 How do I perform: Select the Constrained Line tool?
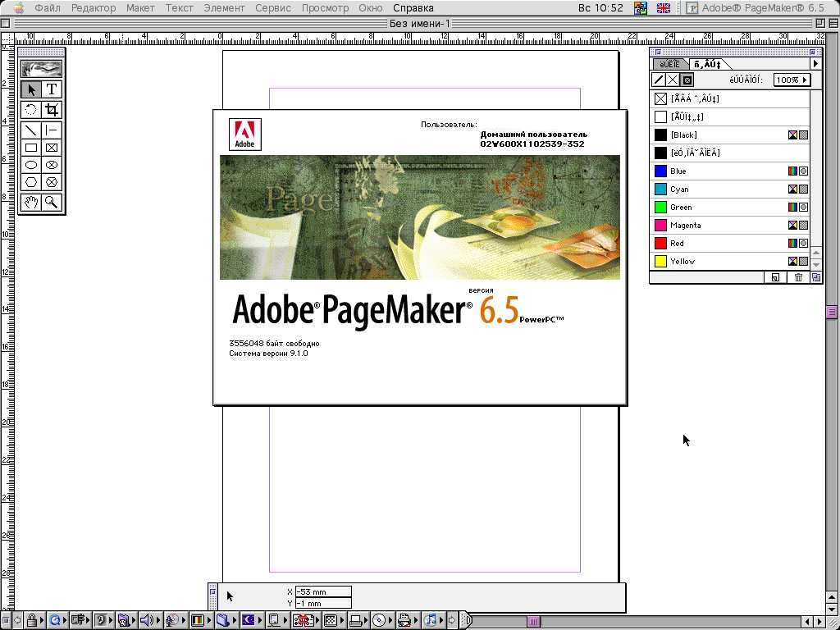point(52,130)
